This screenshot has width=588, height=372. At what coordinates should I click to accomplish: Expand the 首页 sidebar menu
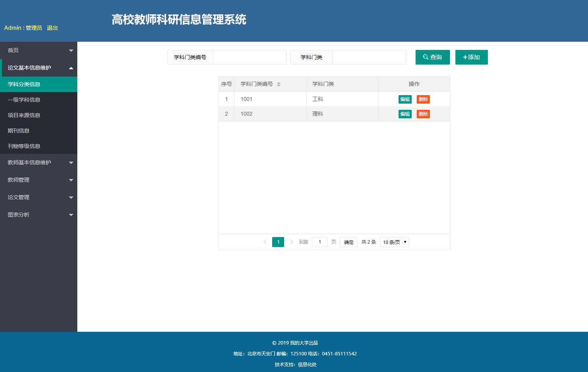pyautogui.click(x=39, y=50)
